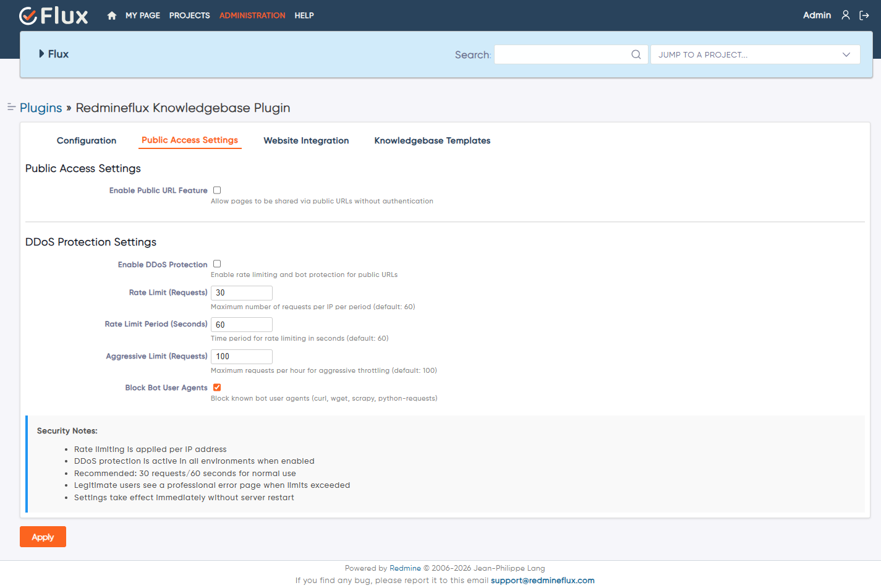The image size is (881, 588).
Task: Click the search magnifier icon
Action: tap(636, 54)
